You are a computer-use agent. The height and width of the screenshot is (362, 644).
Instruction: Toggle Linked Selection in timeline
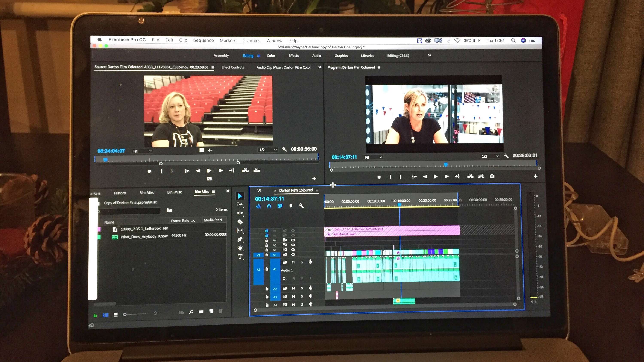(x=280, y=206)
